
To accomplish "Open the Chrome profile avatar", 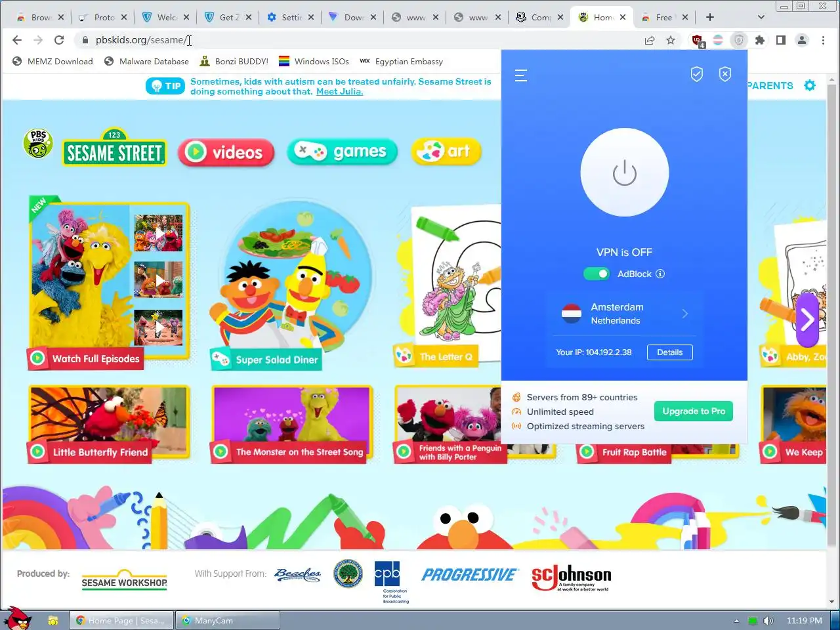I will click(802, 40).
